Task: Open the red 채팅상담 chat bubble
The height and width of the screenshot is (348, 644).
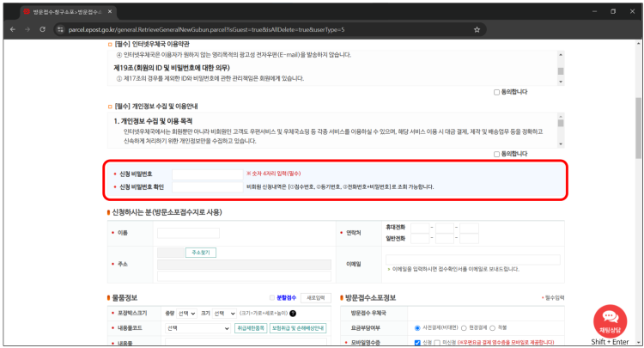Action: [611, 321]
